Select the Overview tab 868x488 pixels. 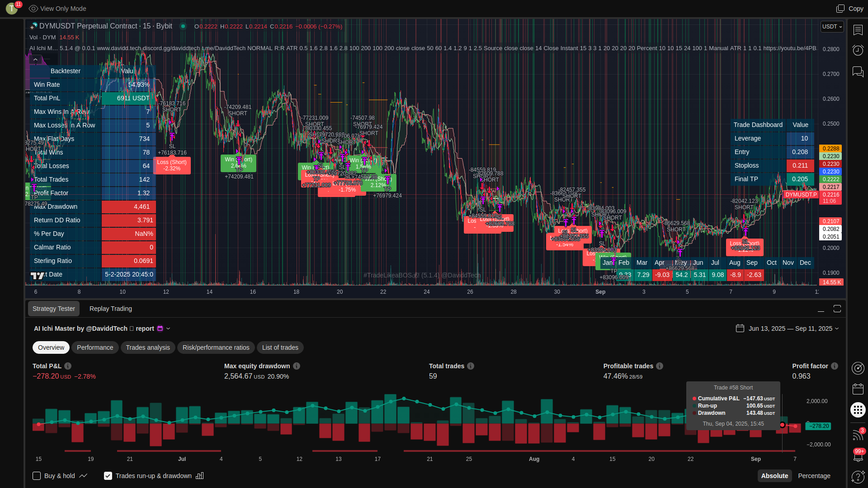[x=51, y=347]
